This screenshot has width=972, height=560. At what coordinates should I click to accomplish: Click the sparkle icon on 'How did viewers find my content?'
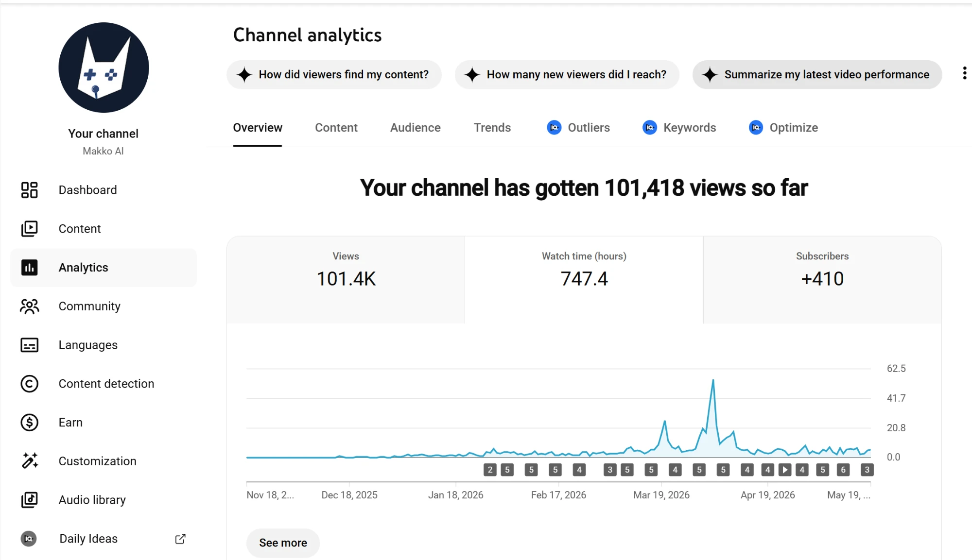pyautogui.click(x=244, y=75)
